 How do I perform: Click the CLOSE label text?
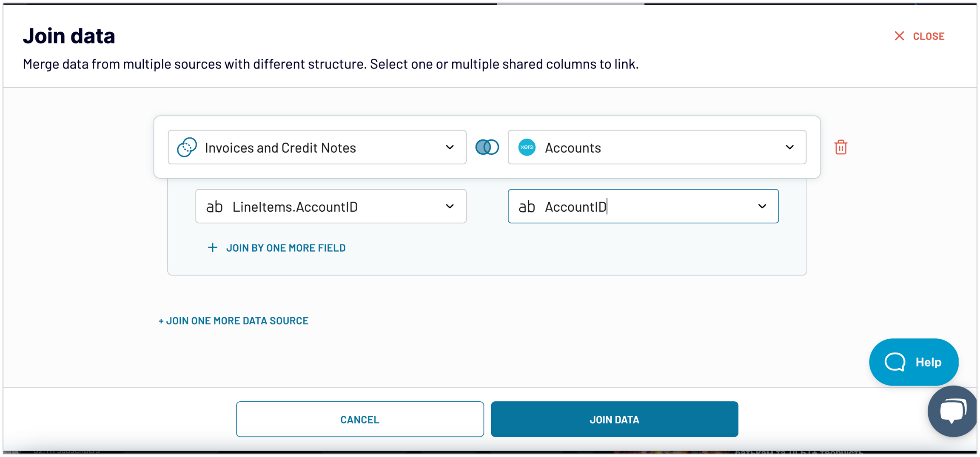(929, 36)
